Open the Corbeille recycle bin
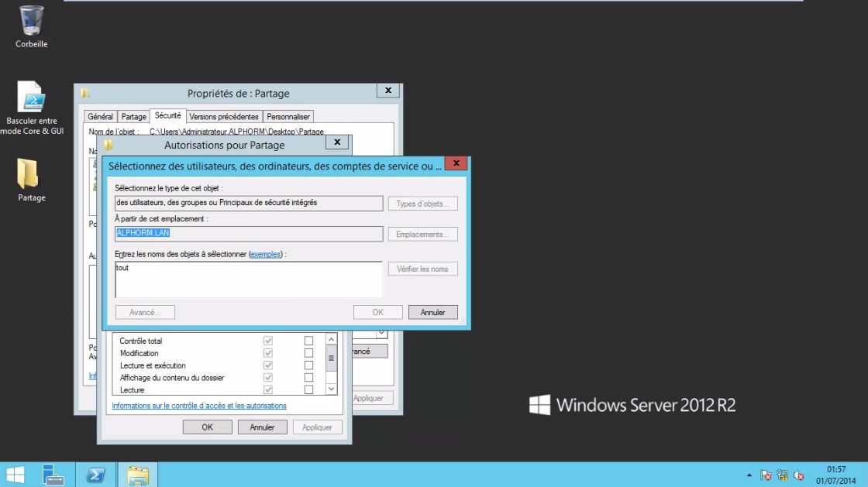 click(x=30, y=23)
